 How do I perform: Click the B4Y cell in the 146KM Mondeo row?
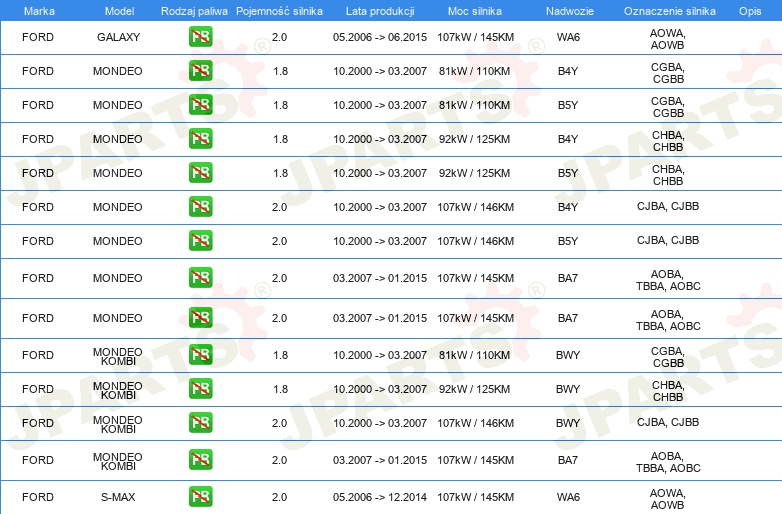(568, 206)
